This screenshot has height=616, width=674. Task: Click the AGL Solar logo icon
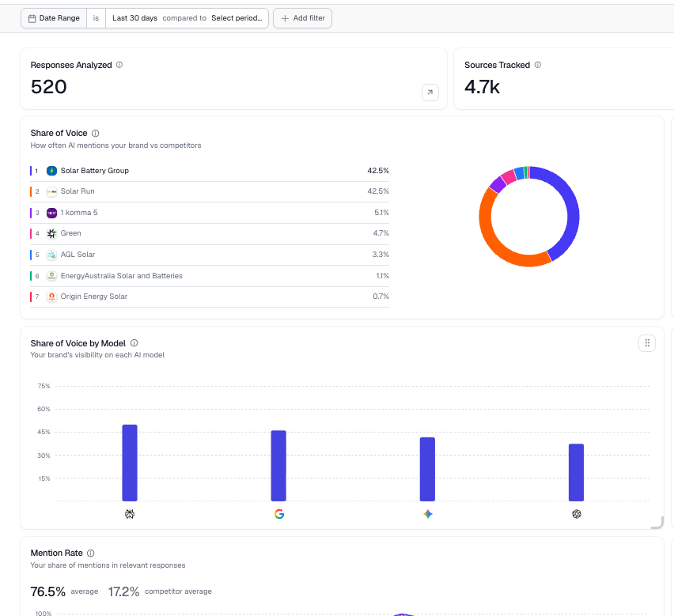51,255
